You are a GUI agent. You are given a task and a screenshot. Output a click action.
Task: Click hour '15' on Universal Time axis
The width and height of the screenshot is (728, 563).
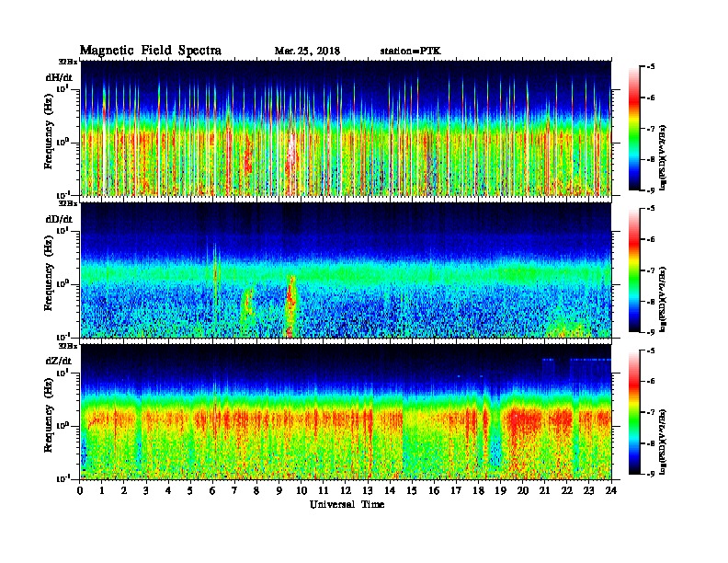[x=413, y=491]
